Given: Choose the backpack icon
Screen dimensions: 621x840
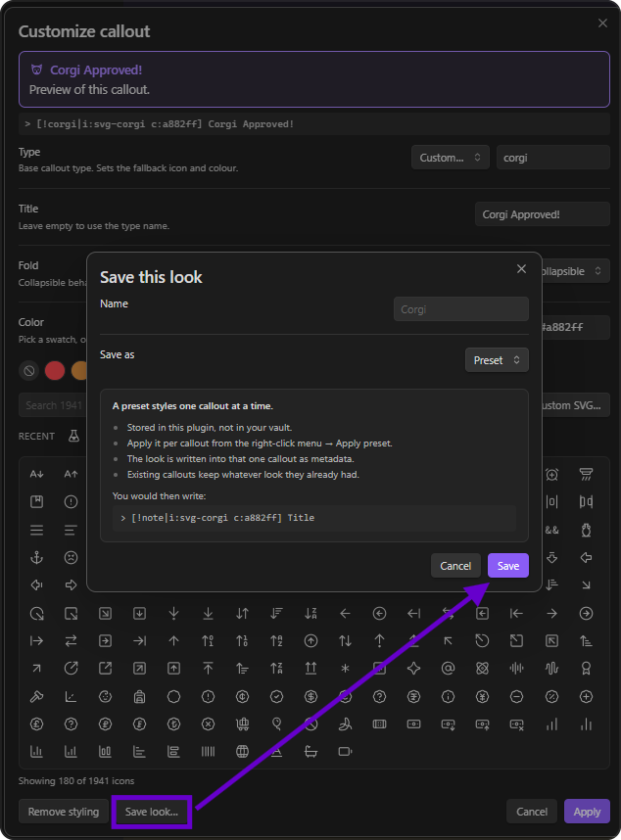Looking at the screenshot, I should tap(139, 696).
